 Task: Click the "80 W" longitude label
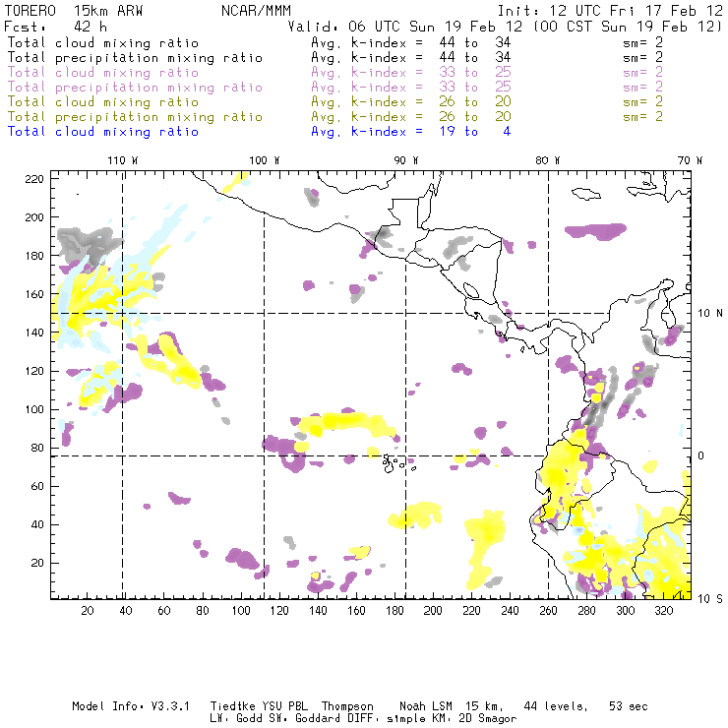pyautogui.click(x=548, y=160)
